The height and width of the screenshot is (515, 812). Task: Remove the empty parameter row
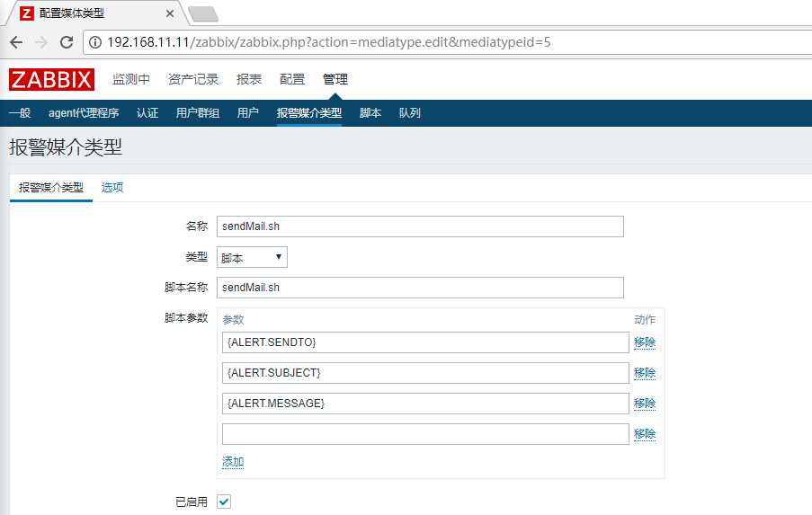point(645,434)
